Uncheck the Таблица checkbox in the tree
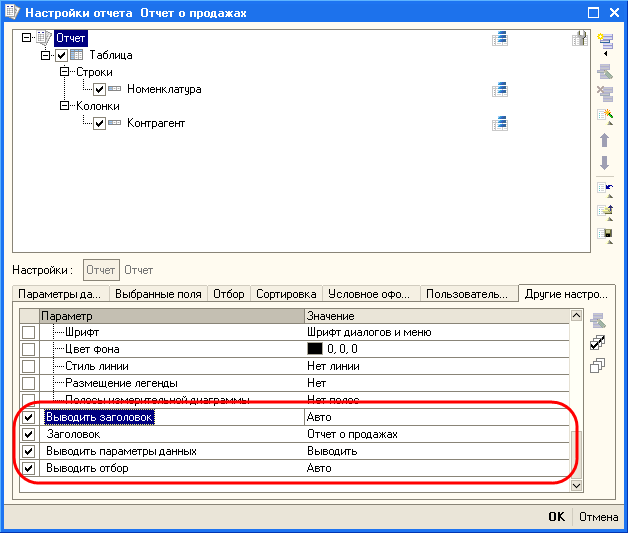The image size is (628, 533). tap(62, 56)
